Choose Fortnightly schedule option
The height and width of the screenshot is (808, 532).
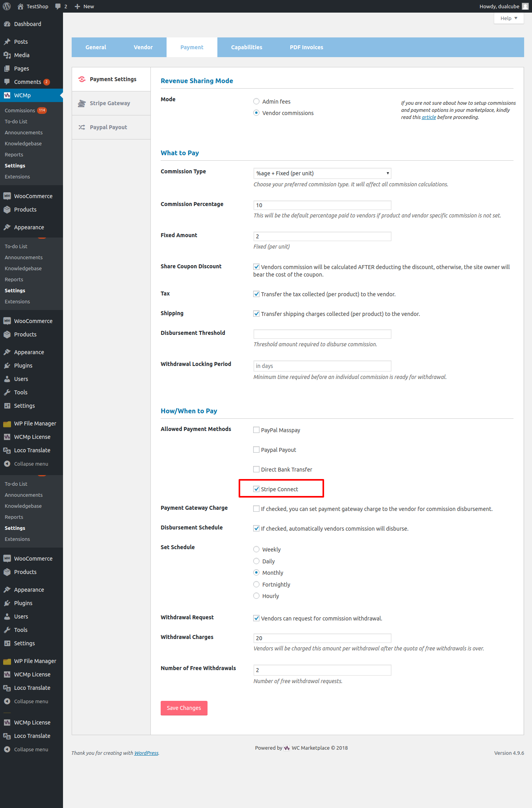pos(256,585)
